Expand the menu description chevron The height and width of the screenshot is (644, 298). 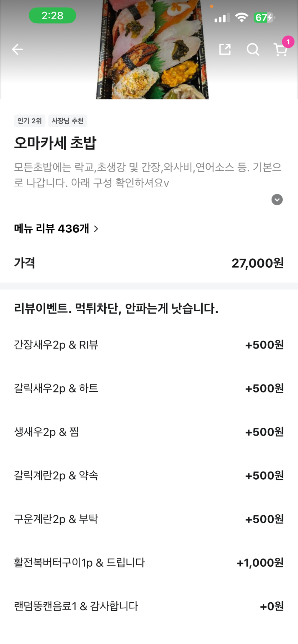pyautogui.click(x=277, y=200)
